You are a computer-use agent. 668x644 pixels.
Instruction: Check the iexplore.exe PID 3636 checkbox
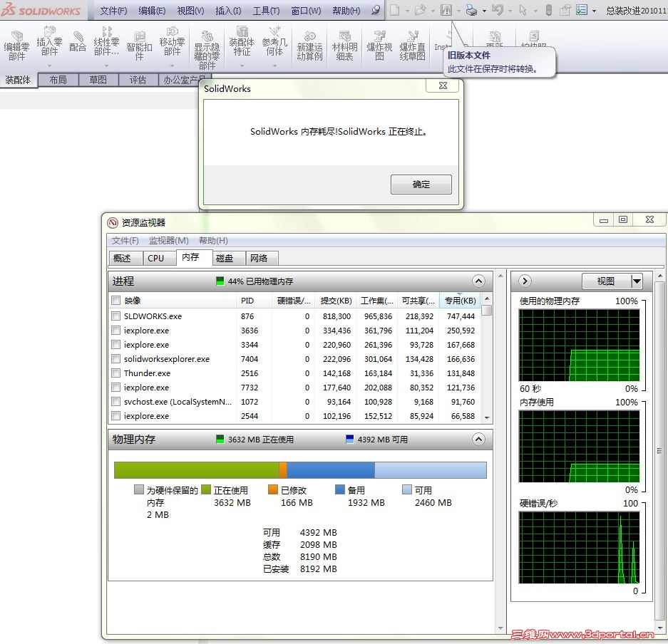click(x=115, y=331)
